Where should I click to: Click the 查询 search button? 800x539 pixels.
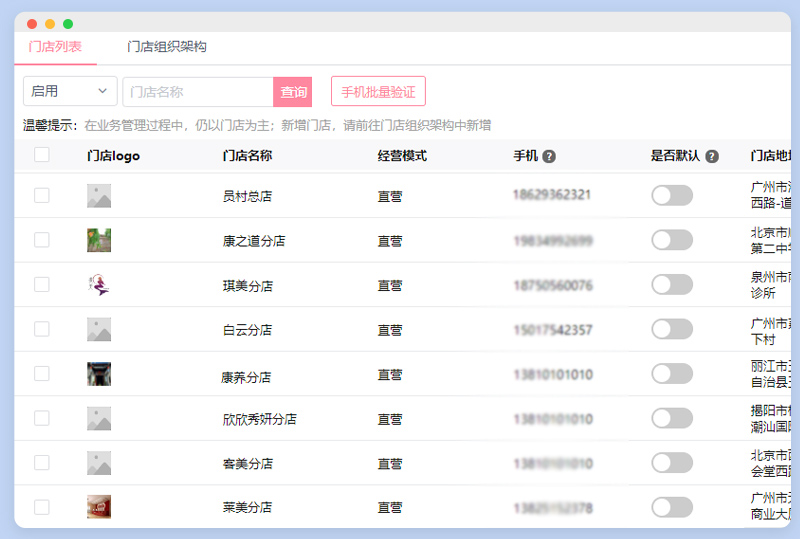point(293,92)
